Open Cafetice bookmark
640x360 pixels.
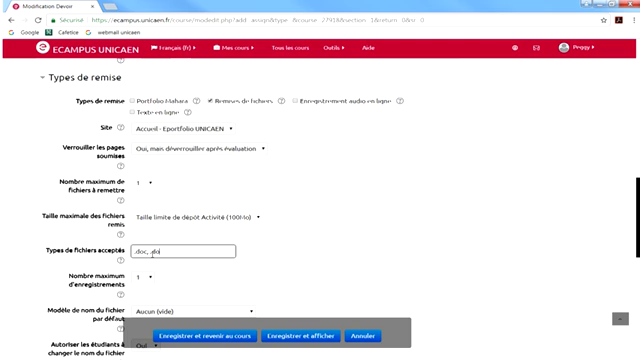(62, 32)
